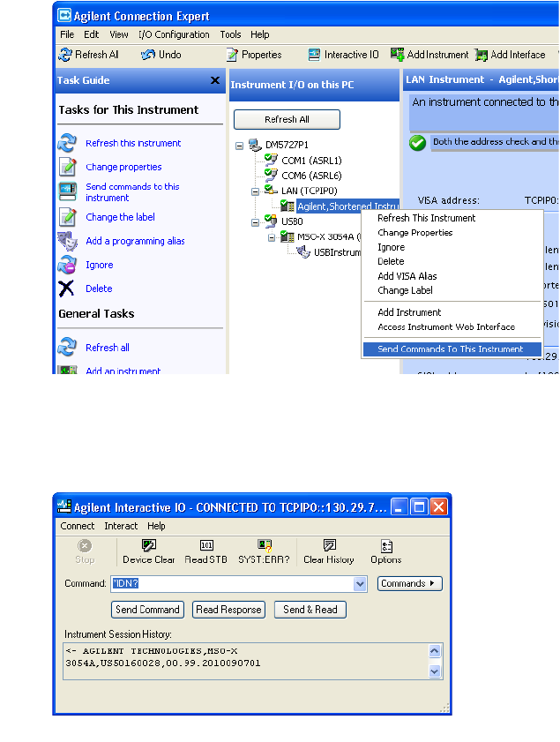Viewport: 560px width, 742px height.
Task: Choose Access Instrument Web Interface
Action: click(x=452, y=327)
